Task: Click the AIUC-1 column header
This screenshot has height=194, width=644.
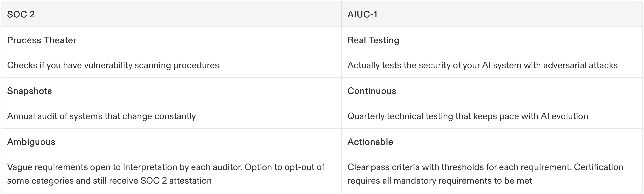Action: [362, 14]
